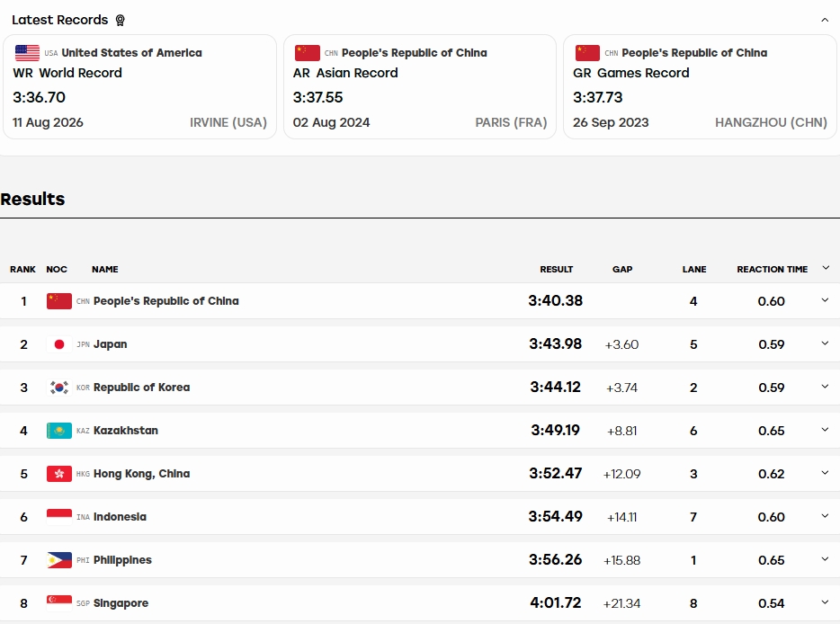Click the Kazakhstan flag icon
The width and height of the screenshot is (840, 624).
pyautogui.click(x=59, y=431)
